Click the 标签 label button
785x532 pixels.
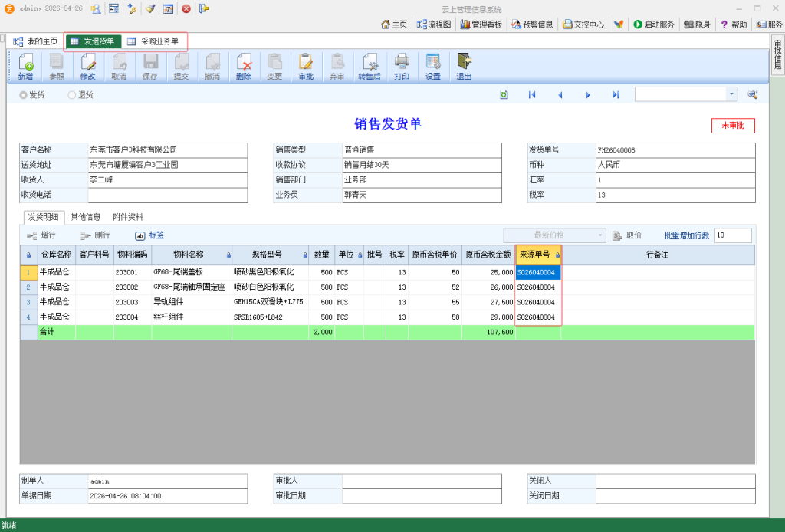coord(150,235)
